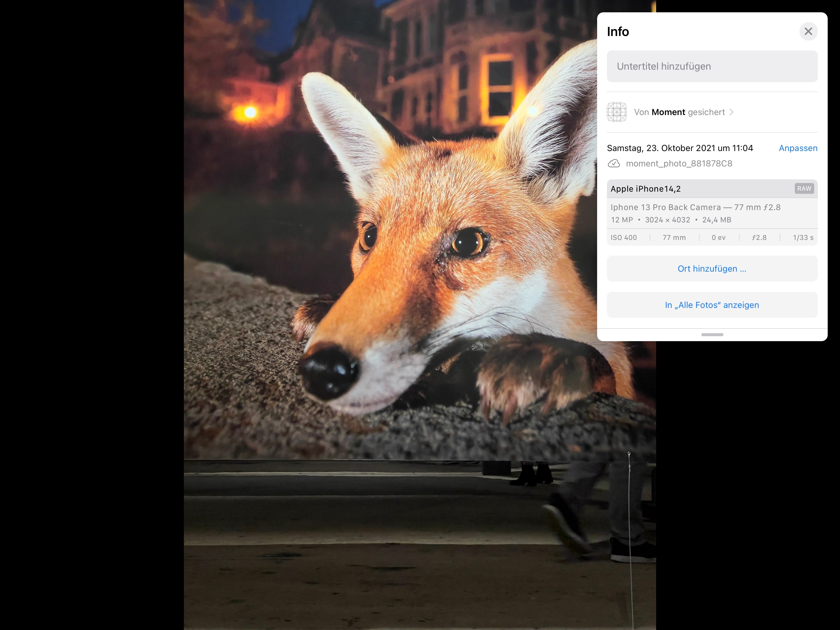The height and width of the screenshot is (630, 840).
Task: Click In „Alle Fotos“ anzeigen button
Action: [712, 305]
